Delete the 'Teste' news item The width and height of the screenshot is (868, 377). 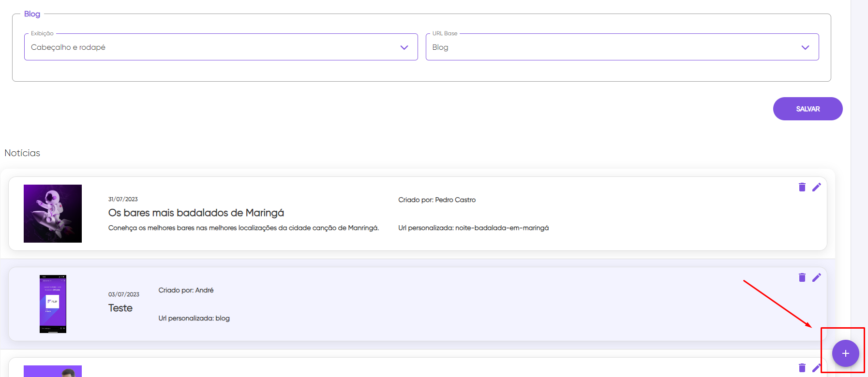802,277
